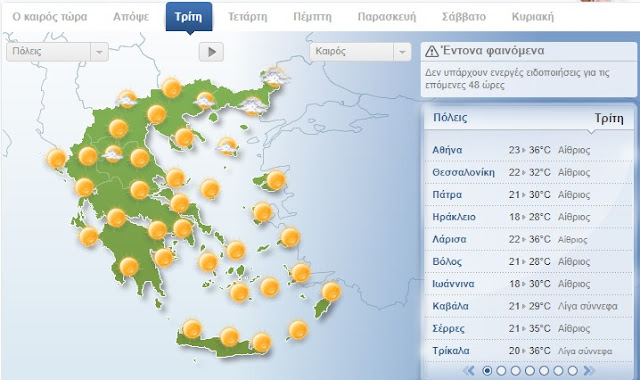Select the sixth city-list page dot
This screenshot has height=380, width=640.
[558, 371]
